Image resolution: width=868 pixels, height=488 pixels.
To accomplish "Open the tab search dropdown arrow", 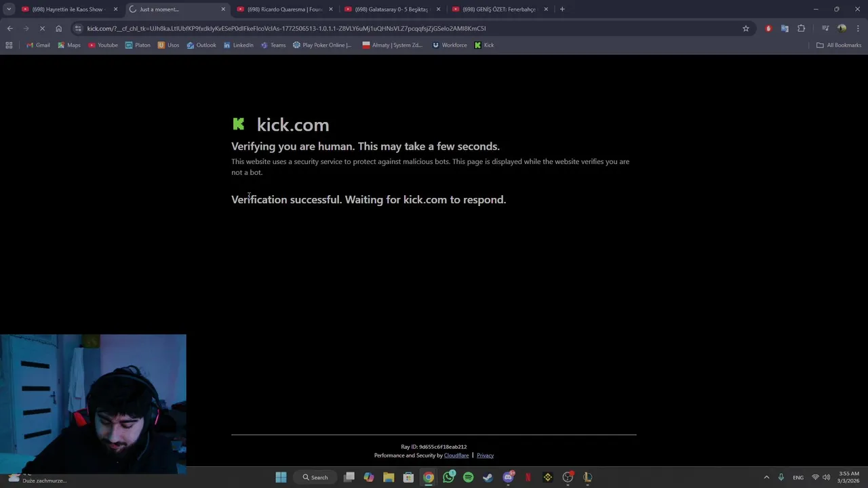I will click(x=8, y=9).
